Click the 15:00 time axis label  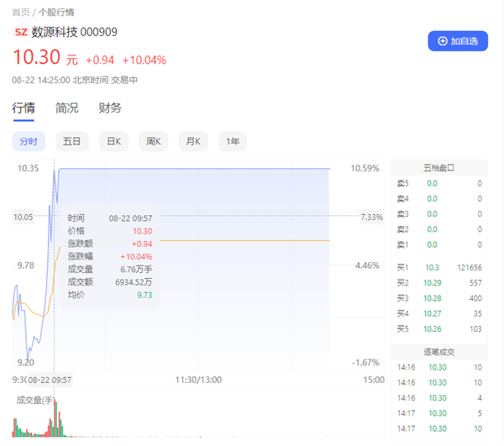coord(374,380)
